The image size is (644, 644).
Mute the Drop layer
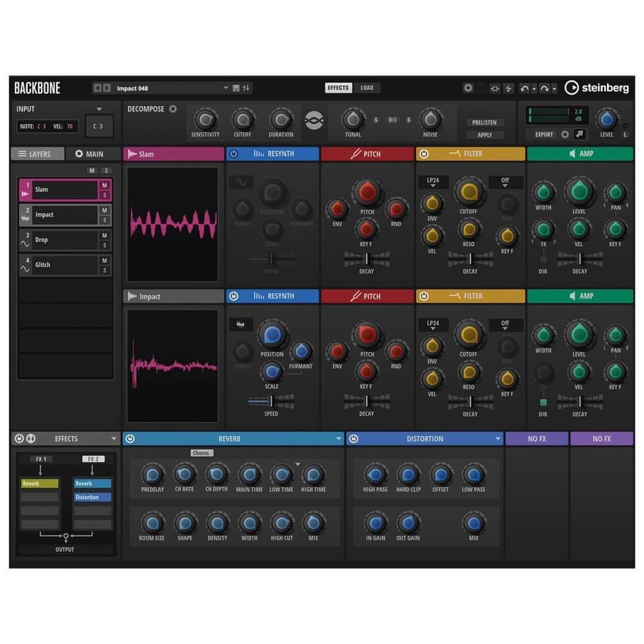[105, 236]
